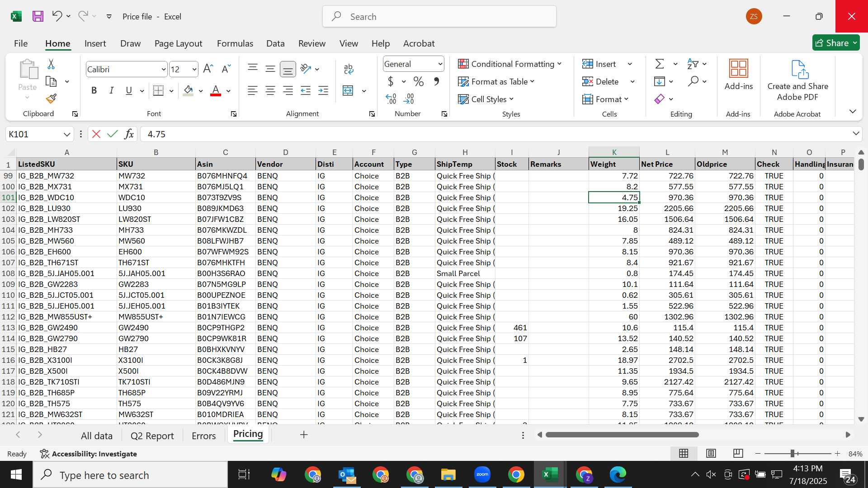Image resolution: width=868 pixels, height=488 pixels.
Task: Decrease font size with the A-down icon
Action: [226, 69]
